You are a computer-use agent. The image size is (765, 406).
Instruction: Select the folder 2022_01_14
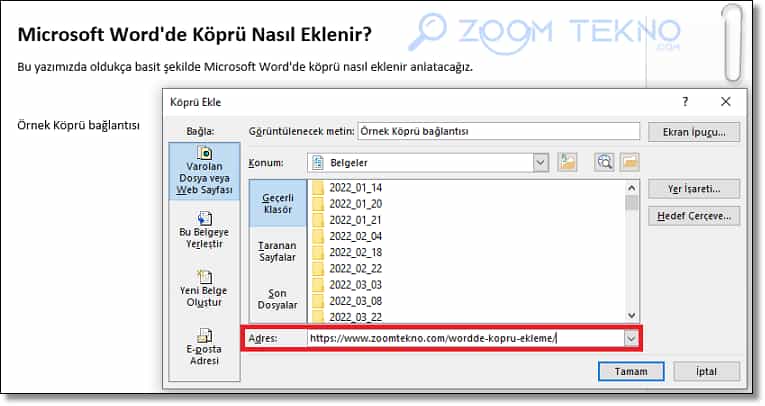347,188
